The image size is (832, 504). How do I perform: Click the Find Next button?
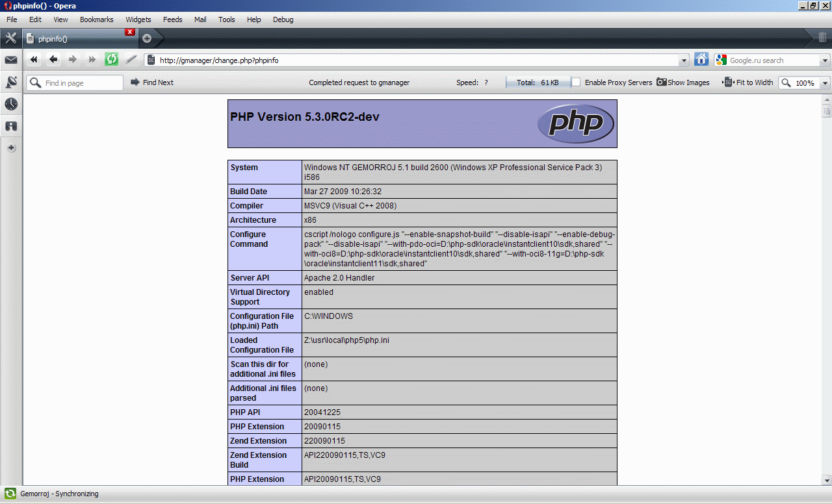[152, 82]
